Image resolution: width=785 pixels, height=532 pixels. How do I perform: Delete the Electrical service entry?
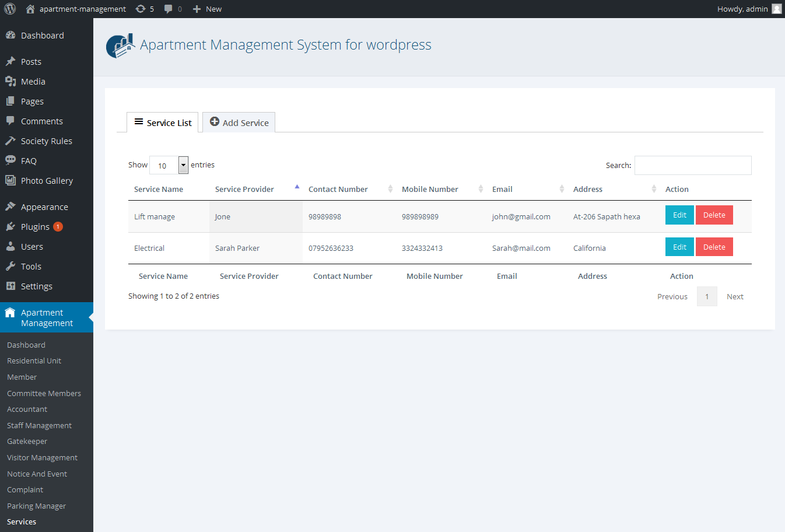point(714,247)
